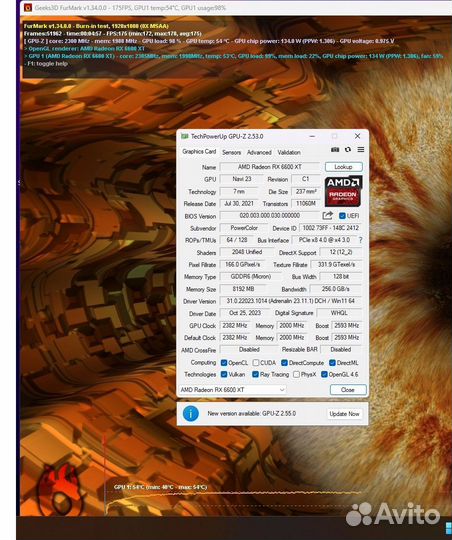This screenshot has width=452, height=540.
Task: Switch to the Graphics Card tab
Action: [199, 152]
